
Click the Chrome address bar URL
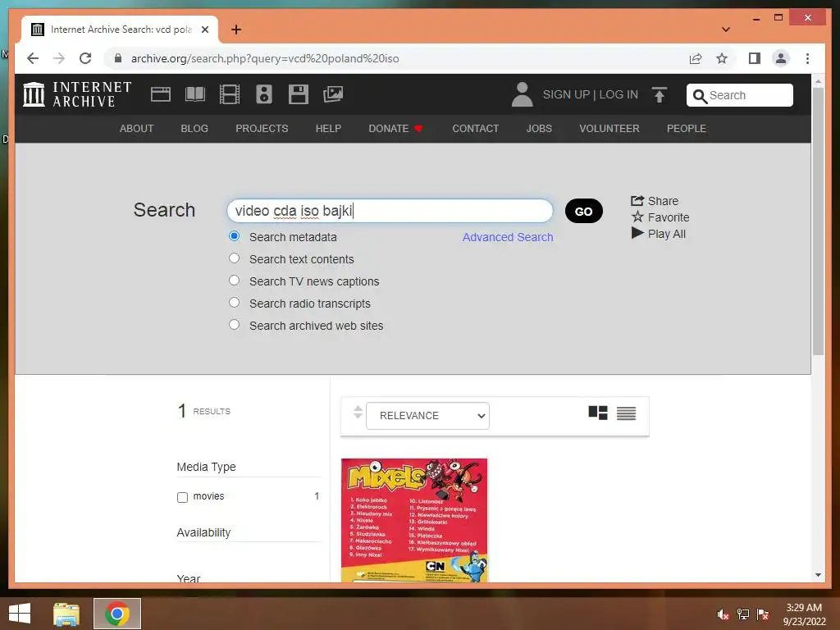pyautogui.click(x=265, y=58)
